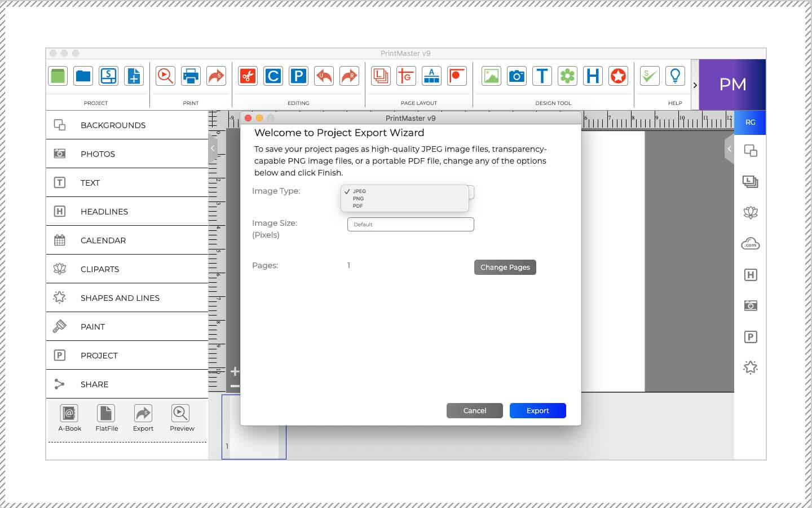Viewport: 812px width, 508px height.
Task: Click the stacked layers icon in right sidebar
Action: 750,182
